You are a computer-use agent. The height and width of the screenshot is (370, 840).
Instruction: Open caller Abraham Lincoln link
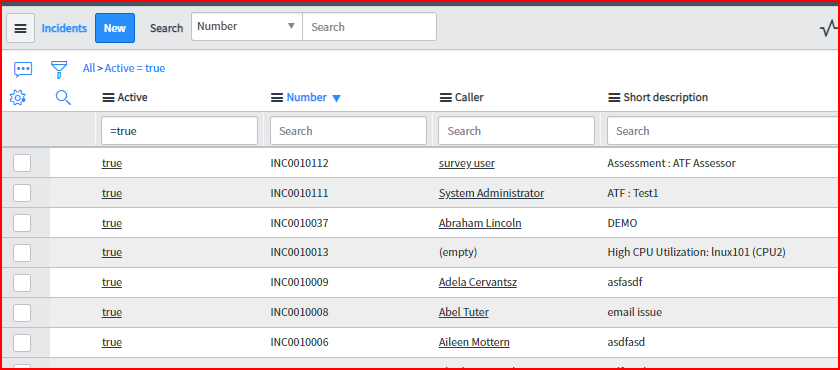coord(480,223)
